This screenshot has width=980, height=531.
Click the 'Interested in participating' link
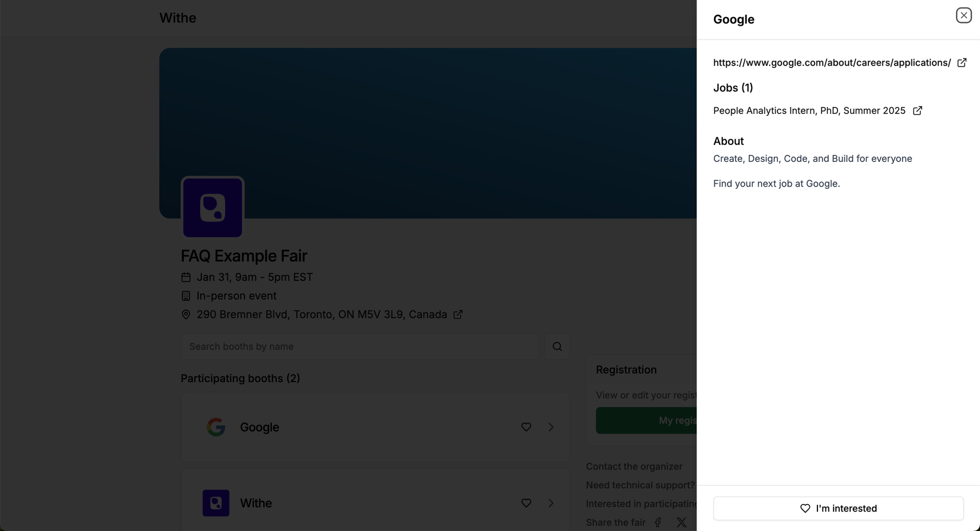coord(641,504)
